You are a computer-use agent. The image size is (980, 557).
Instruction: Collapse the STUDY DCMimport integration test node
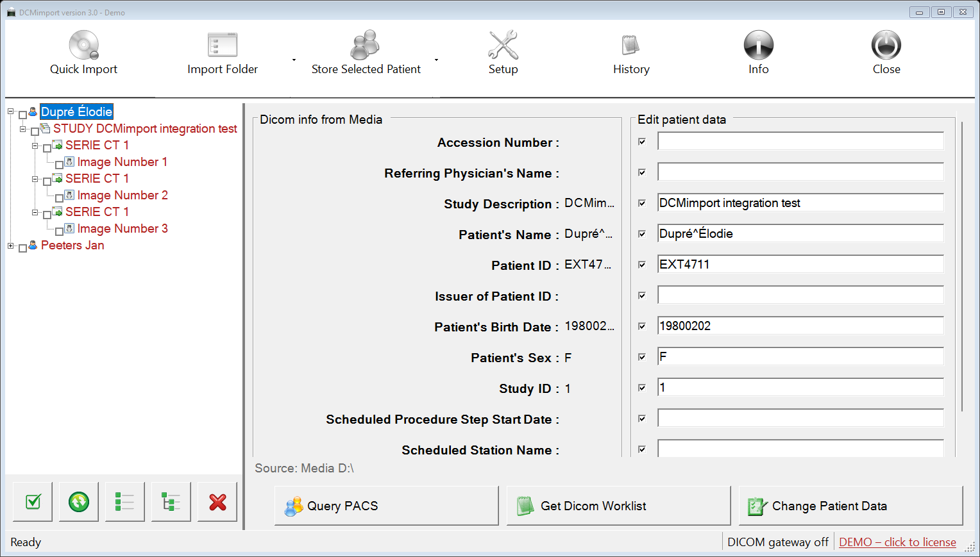[23, 129]
